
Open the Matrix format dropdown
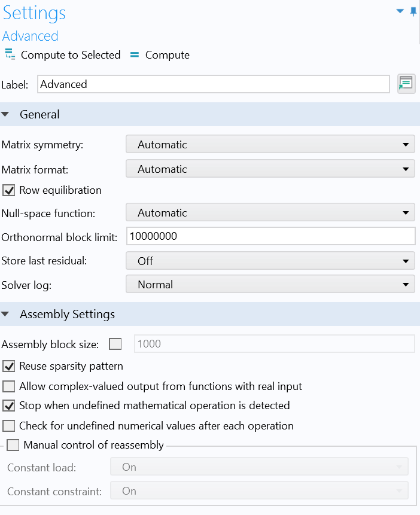coord(270,169)
